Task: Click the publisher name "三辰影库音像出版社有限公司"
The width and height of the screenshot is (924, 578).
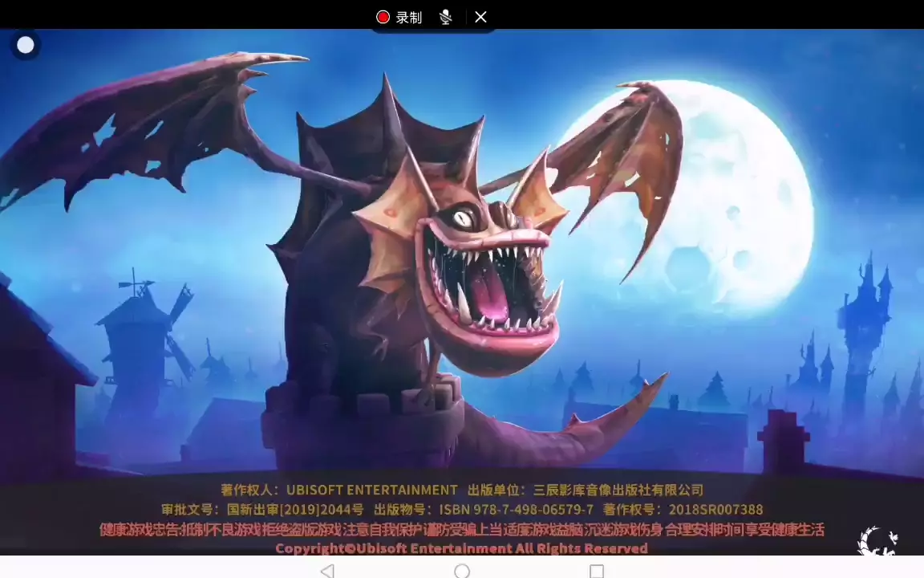Action: [618, 490]
